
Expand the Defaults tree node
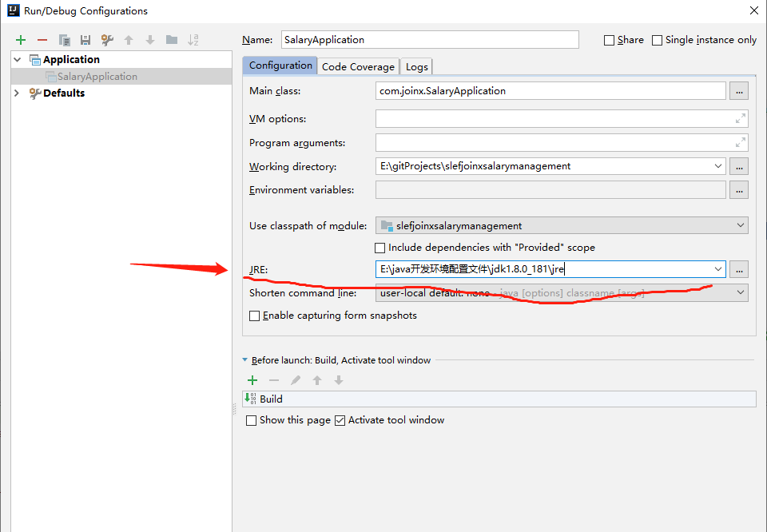point(17,93)
